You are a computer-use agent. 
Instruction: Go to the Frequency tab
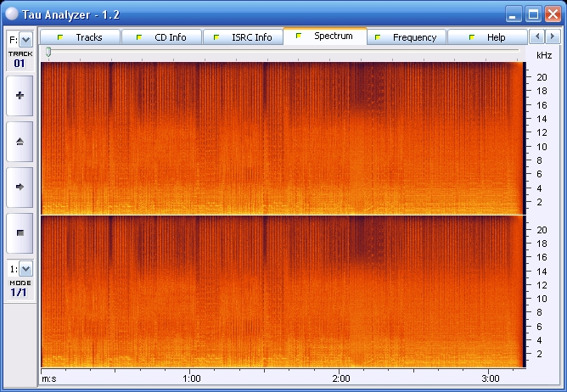(x=406, y=37)
